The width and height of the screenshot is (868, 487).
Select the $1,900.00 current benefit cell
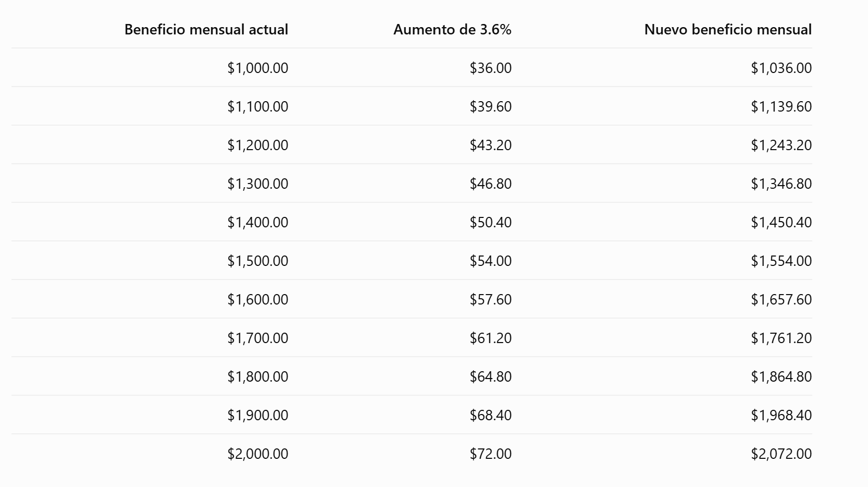click(258, 415)
